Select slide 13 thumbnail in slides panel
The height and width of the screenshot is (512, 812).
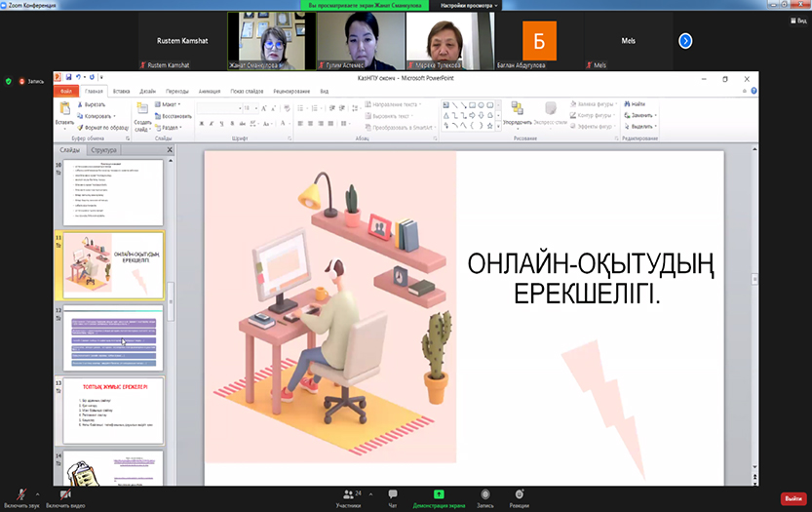[113, 410]
